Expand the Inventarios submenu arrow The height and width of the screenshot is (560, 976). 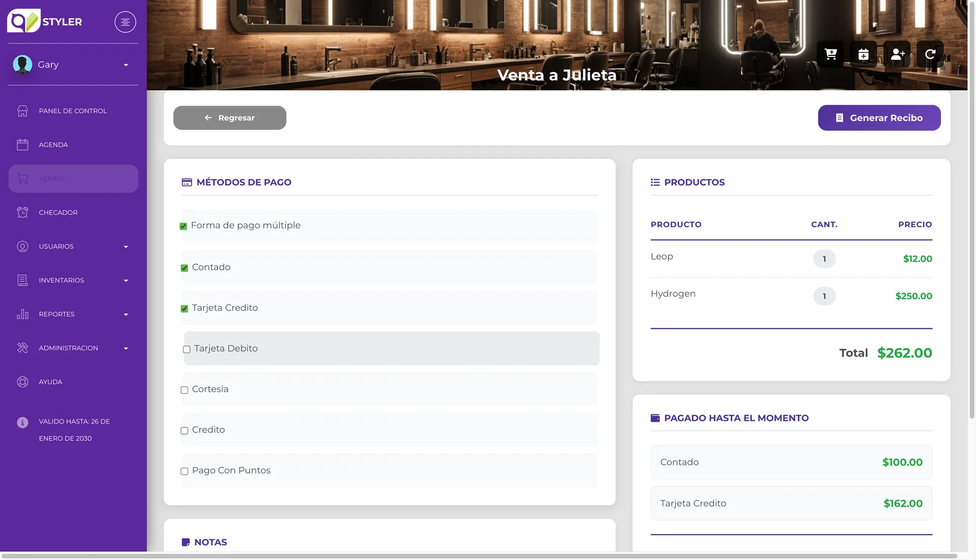point(126,281)
